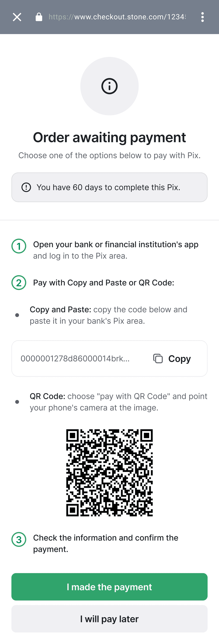
Task: Tap the alert icon in 60 days notice
Action: 26,187
